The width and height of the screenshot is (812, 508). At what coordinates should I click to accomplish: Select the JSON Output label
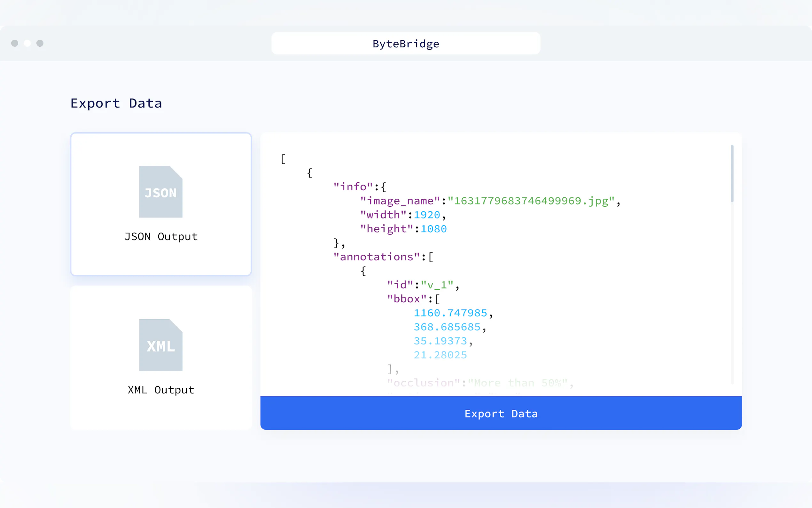pyautogui.click(x=161, y=236)
